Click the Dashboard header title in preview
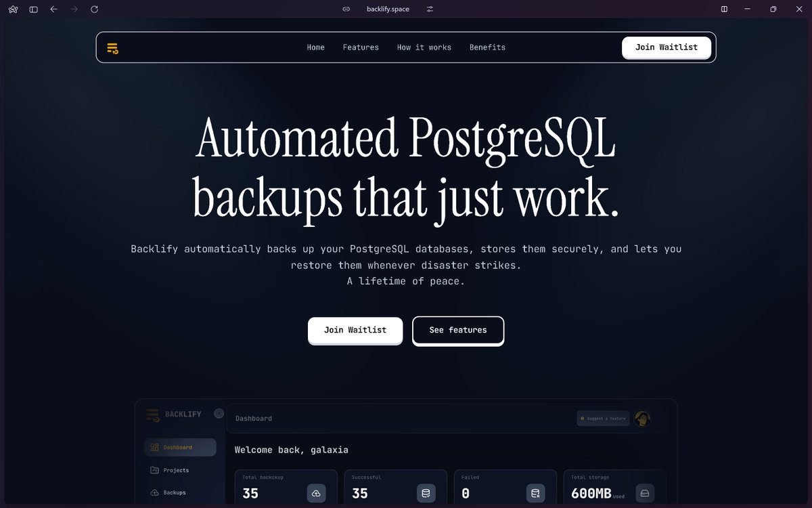Screen dimensions: 812x508 [254, 419]
